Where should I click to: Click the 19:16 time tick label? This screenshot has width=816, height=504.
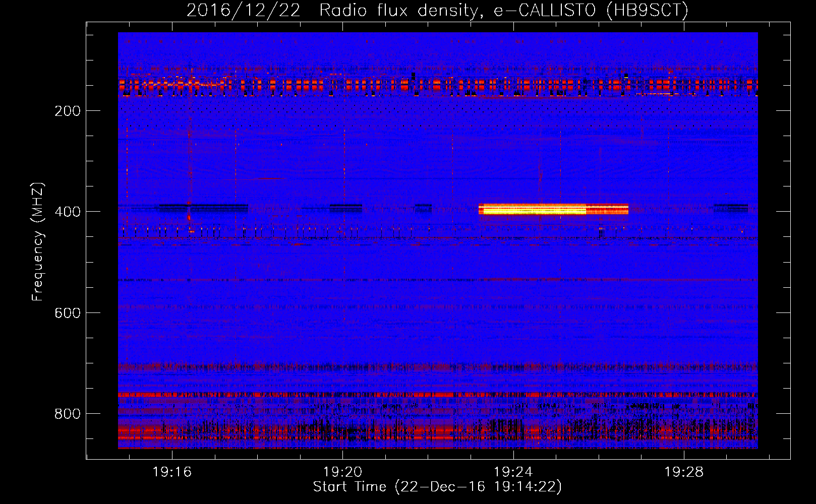click(x=172, y=472)
